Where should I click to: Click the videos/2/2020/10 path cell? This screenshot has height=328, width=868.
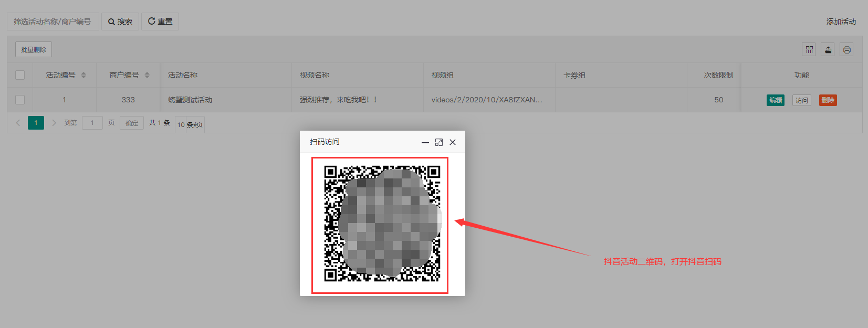coord(489,100)
